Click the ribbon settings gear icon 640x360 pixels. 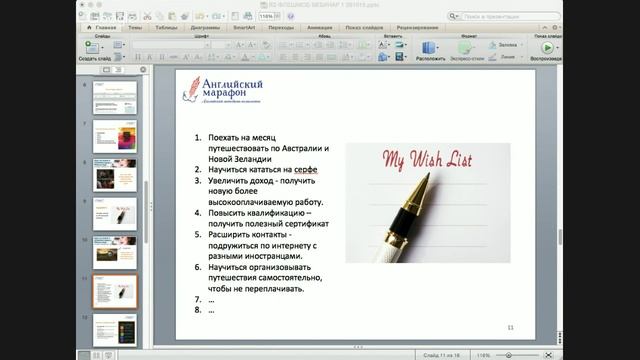click(555, 27)
